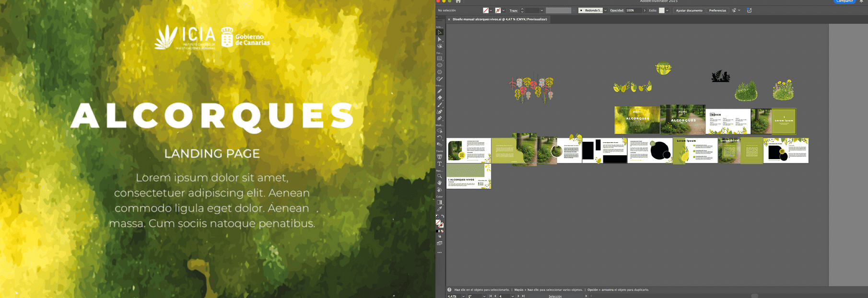Open the Fill color dropdown
The height and width of the screenshot is (298, 868).
[x=491, y=11]
